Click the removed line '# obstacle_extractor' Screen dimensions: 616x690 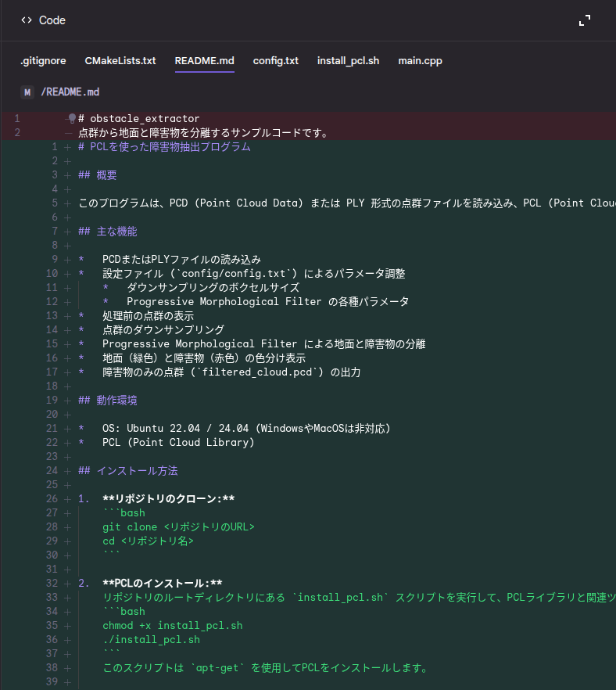(139, 119)
